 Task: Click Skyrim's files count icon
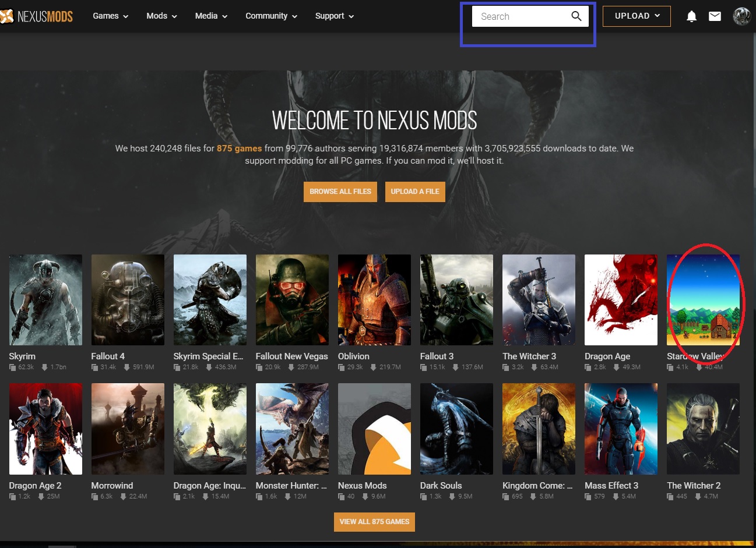pos(13,367)
